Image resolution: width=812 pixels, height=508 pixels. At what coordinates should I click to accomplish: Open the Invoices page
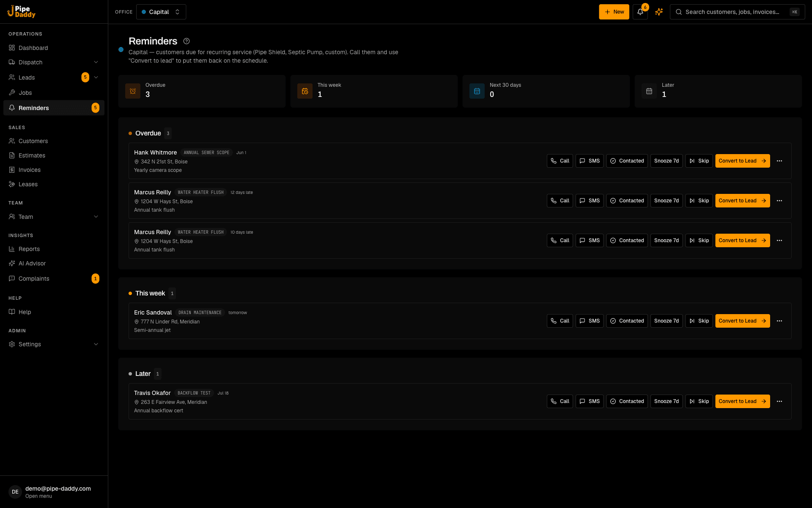[54, 170]
